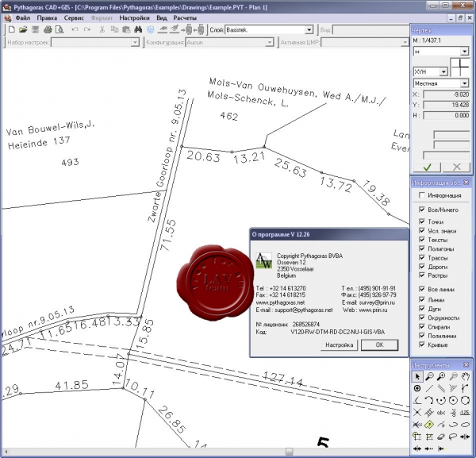Choose the zoom in magnifier tool
The height and width of the screenshot is (458, 476).
coord(441,377)
